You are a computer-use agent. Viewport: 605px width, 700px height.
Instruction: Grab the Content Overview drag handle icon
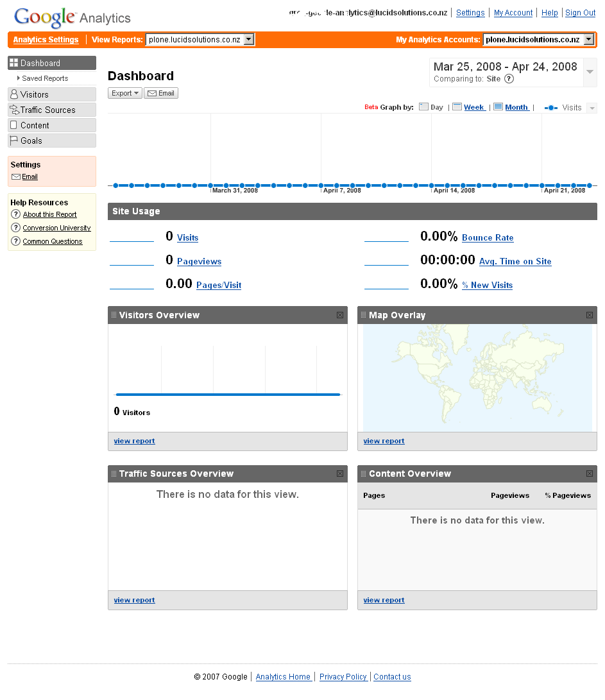[363, 474]
